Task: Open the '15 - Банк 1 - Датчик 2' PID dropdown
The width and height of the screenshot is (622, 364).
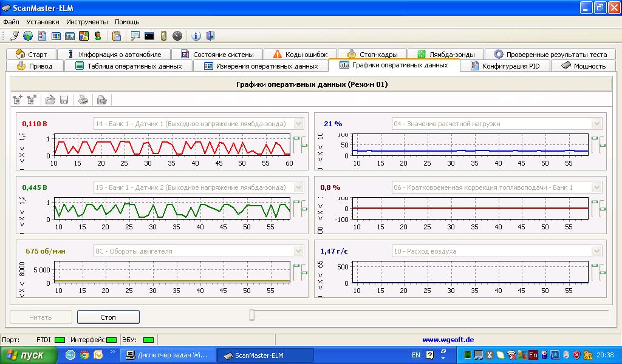Action: tap(299, 187)
